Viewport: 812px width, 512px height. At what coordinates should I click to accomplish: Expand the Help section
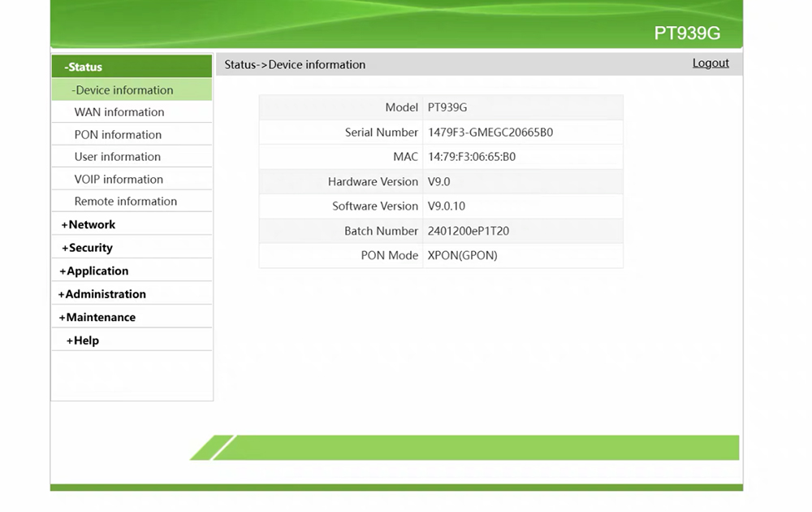coord(82,341)
